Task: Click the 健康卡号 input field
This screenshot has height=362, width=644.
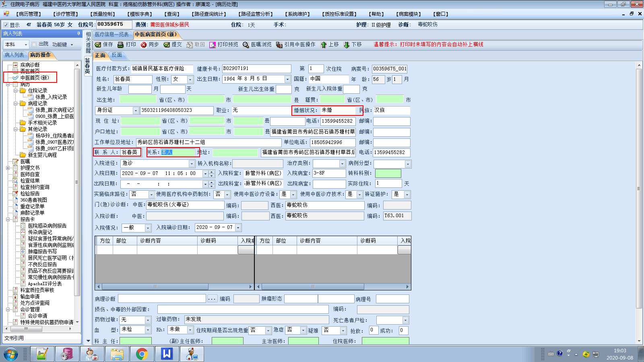Action: (256, 69)
